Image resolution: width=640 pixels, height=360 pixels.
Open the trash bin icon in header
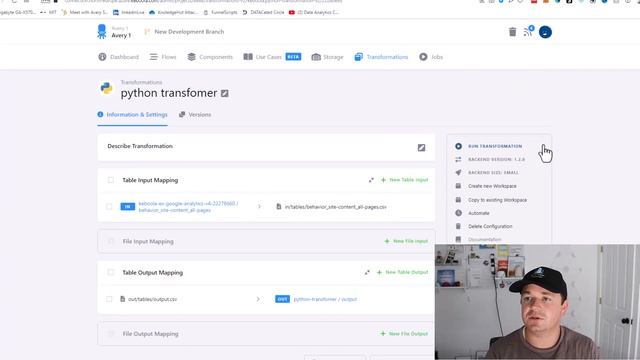point(512,32)
